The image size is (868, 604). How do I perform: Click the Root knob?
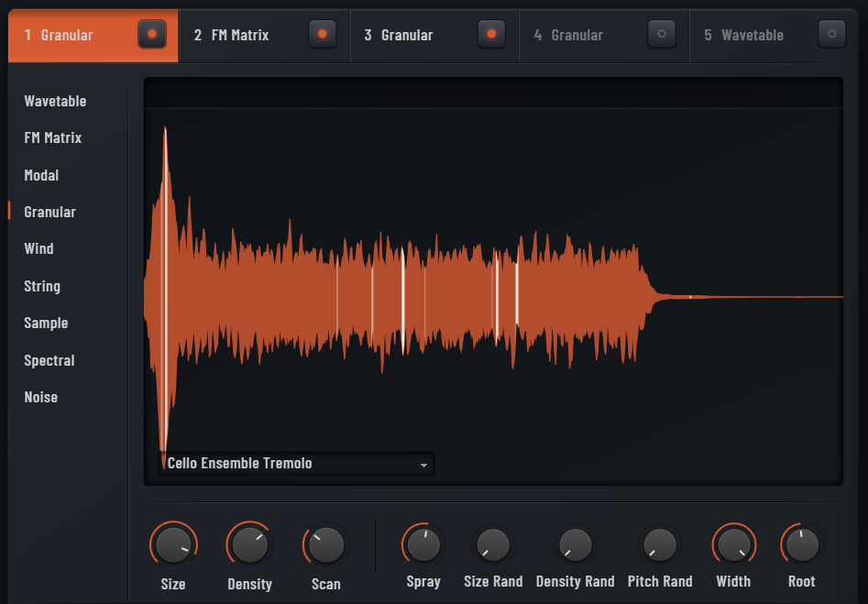(802, 544)
